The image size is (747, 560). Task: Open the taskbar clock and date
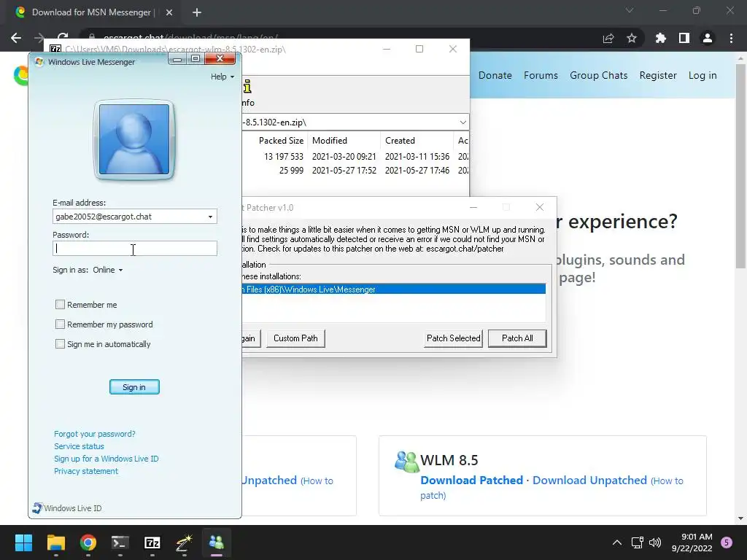[692, 542]
